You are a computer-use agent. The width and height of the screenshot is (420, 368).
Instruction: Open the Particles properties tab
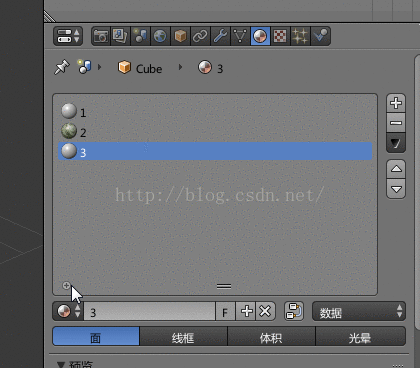[x=300, y=36]
